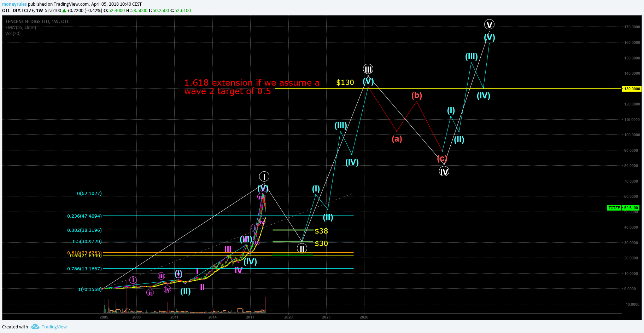Select the OTC_DLY:TCTZF symbol text in header
The width and height of the screenshot is (644, 333).
(18, 11)
